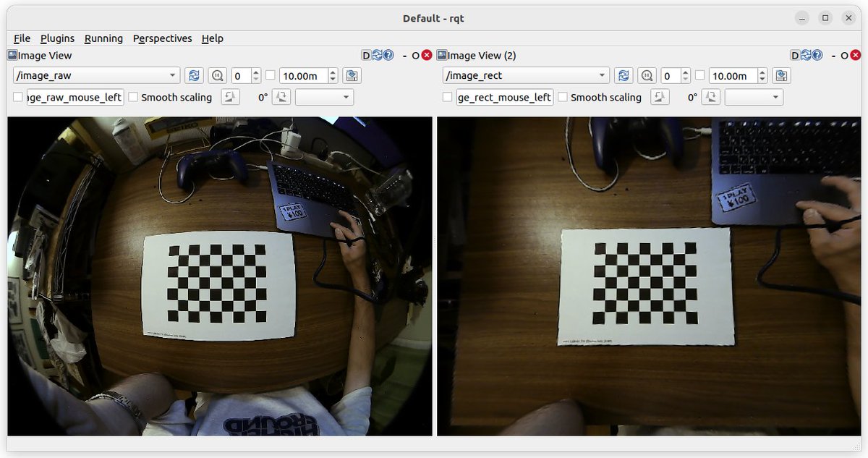This screenshot has height=458, width=868.
Task: Decrease the 0 spinbox value for /image_raw
Action: 256,80
